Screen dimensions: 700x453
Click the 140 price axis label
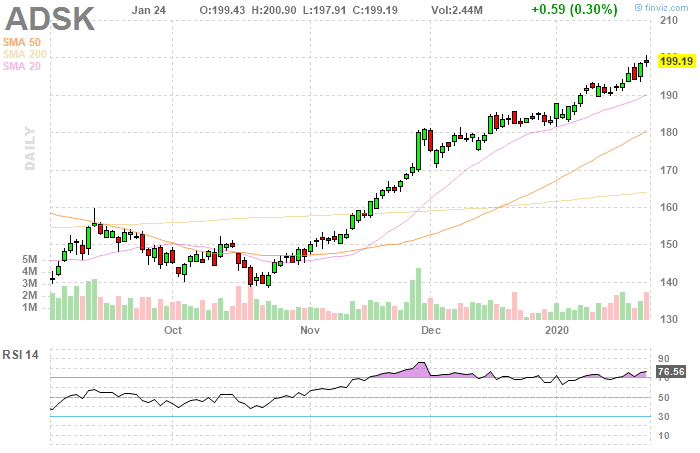(669, 282)
